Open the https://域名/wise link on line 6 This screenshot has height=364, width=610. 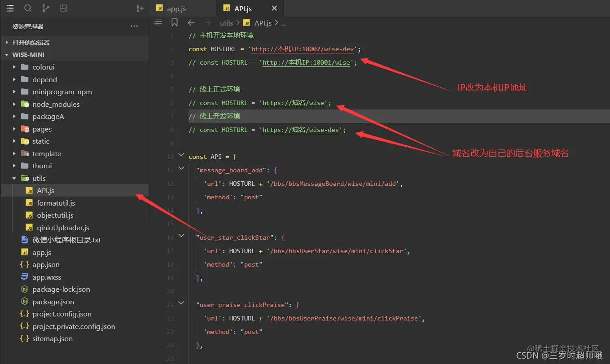coord(294,103)
